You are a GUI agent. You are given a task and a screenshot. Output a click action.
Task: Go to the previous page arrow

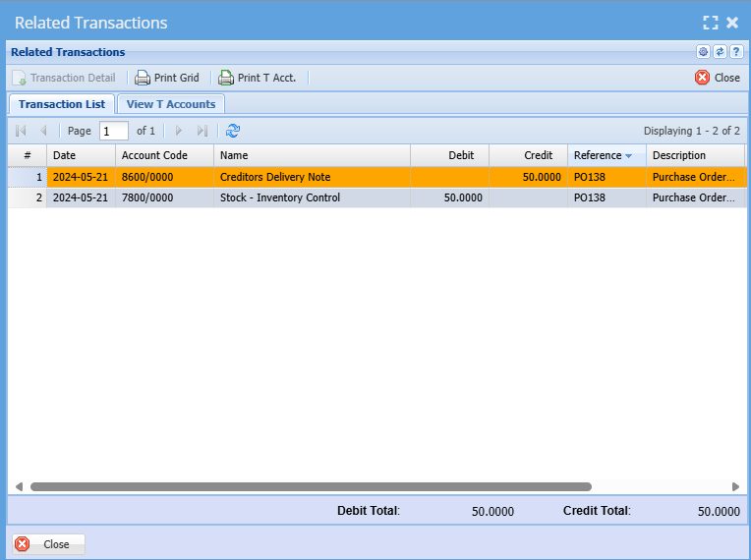43,131
